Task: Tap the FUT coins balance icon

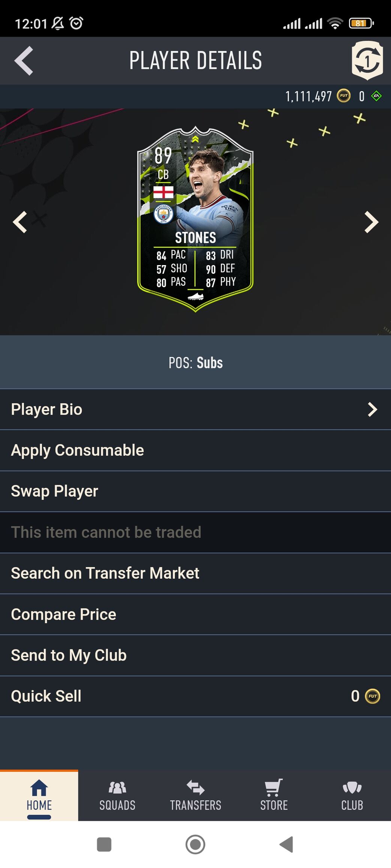Action: (343, 96)
